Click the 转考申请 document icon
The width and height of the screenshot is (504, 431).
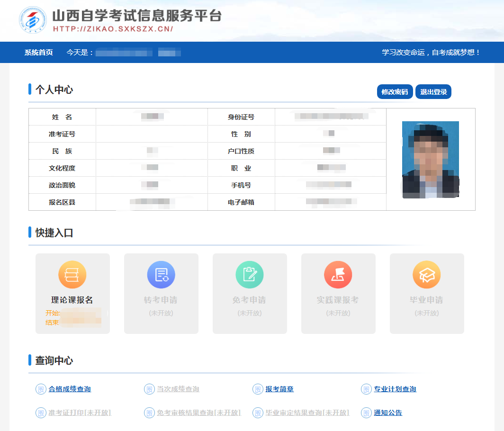click(161, 275)
